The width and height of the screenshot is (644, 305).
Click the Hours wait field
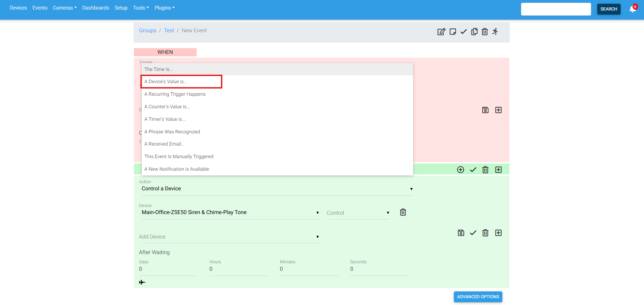click(239, 269)
